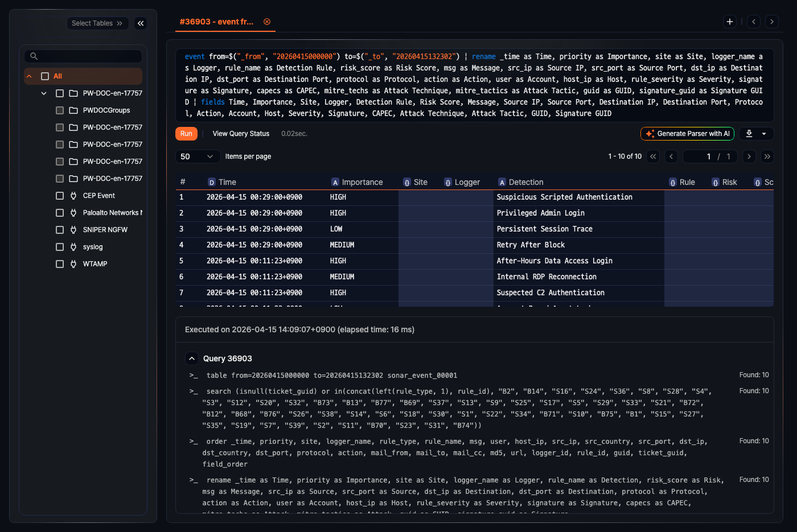Click the search icon in the table filter
This screenshot has height=532, width=797.
34,56
